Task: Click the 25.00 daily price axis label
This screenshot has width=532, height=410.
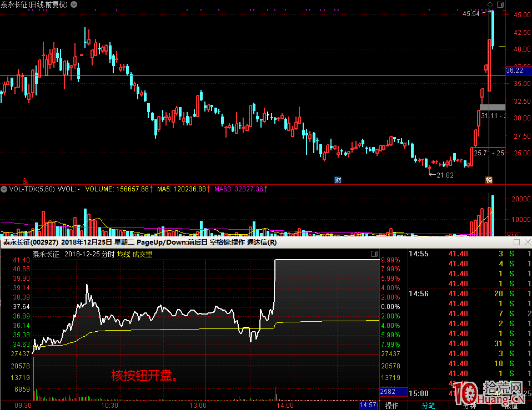Action: coord(522,153)
